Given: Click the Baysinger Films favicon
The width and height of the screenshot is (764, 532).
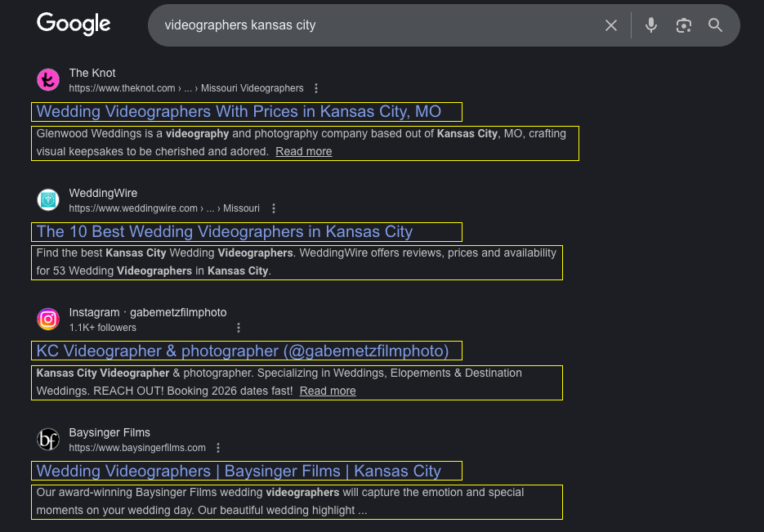Looking at the screenshot, I should pos(48,440).
